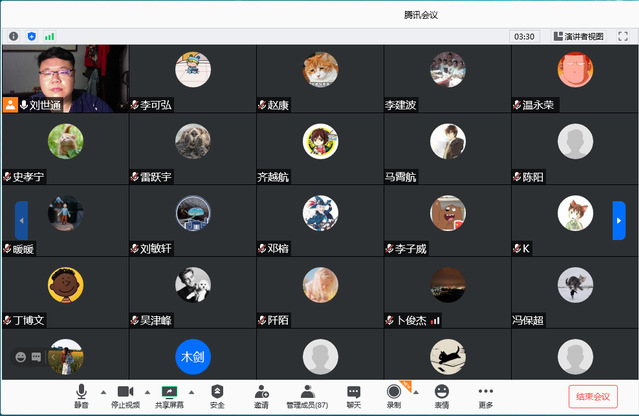
Task: Toggle the 停止视频 camera button
Action: (125, 396)
